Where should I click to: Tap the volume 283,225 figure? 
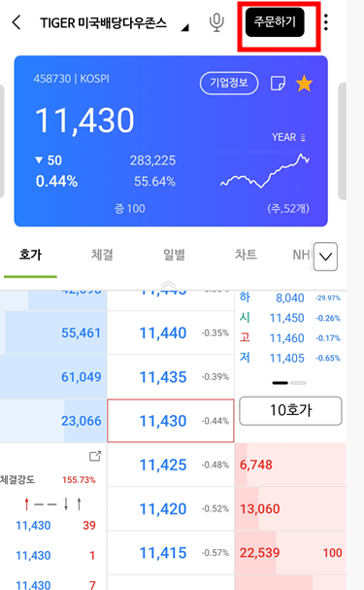152,160
